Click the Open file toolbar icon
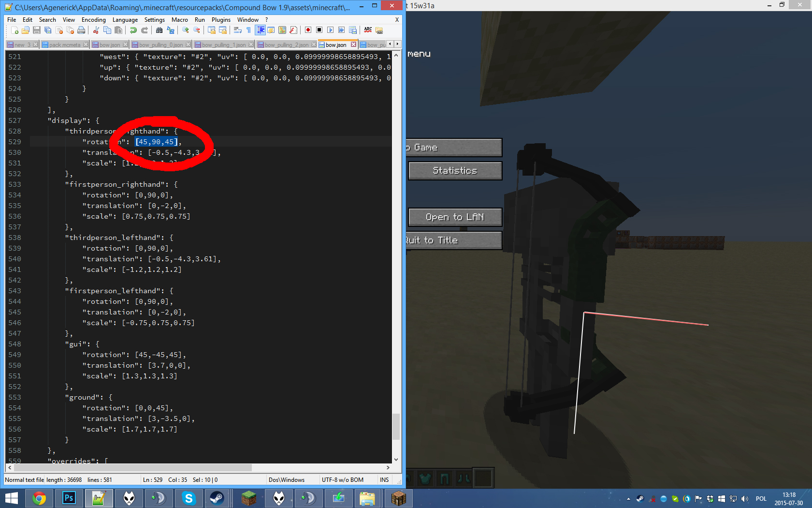 click(x=26, y=30)
